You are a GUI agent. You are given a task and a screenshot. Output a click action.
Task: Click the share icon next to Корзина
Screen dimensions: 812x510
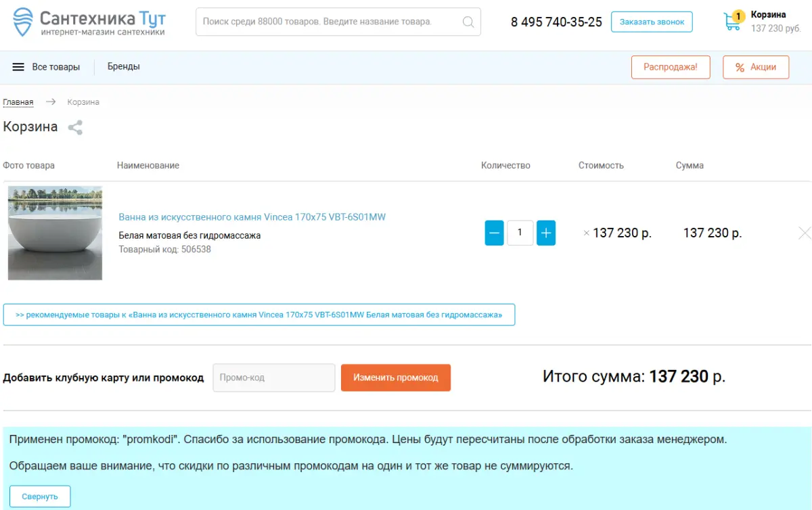[75, 127]
